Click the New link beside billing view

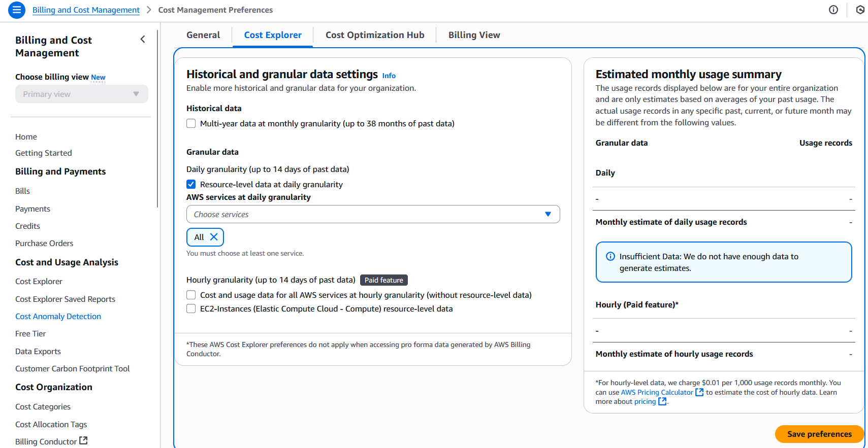98,77
